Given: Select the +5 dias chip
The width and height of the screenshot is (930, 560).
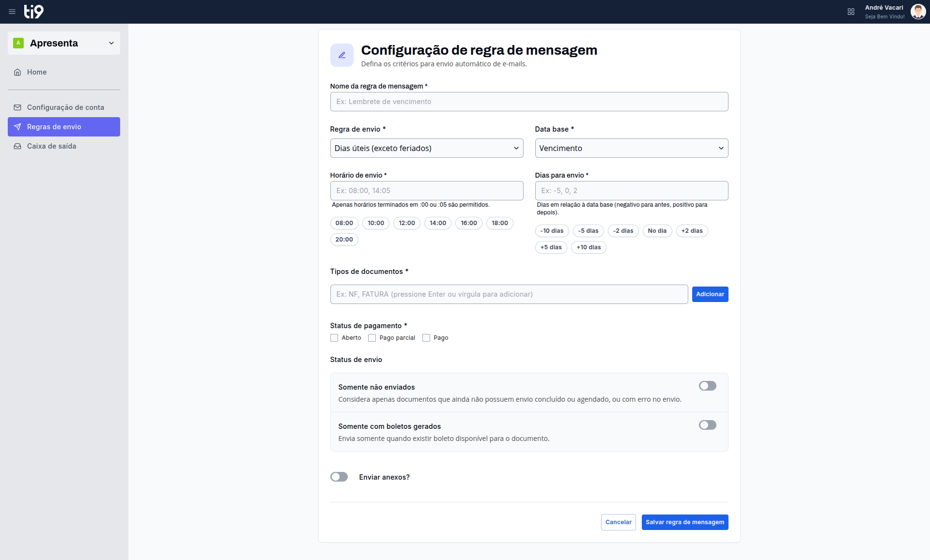Looking at the screenshot, I should click(551, 247).
